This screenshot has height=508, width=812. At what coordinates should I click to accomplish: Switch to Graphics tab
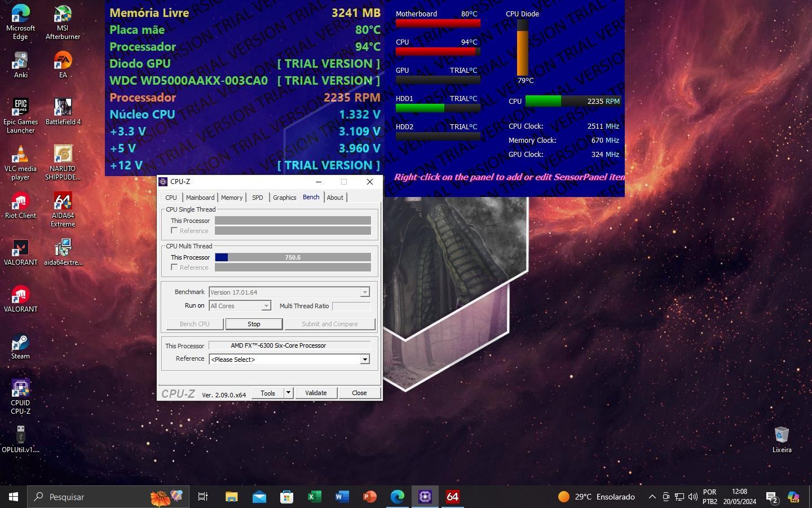point(284,198)
